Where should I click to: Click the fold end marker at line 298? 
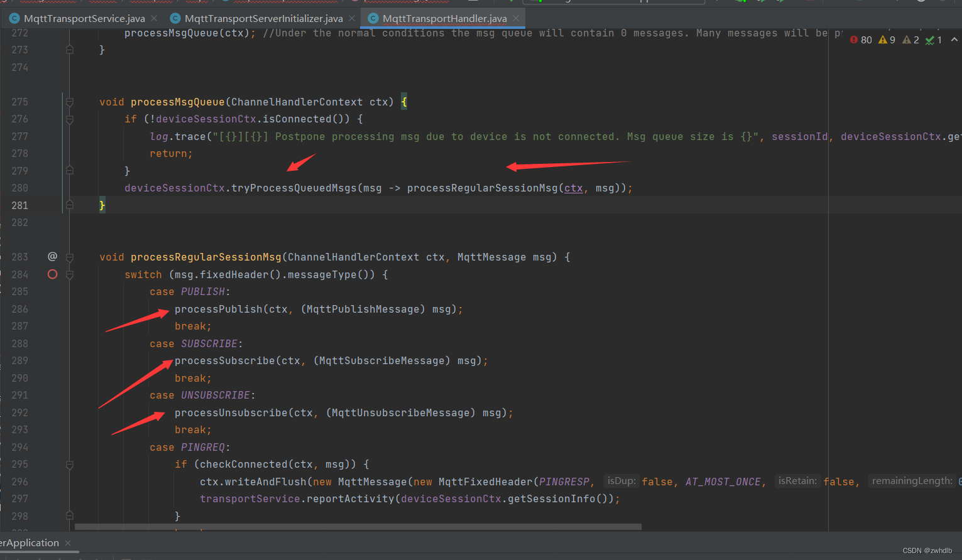70,516
